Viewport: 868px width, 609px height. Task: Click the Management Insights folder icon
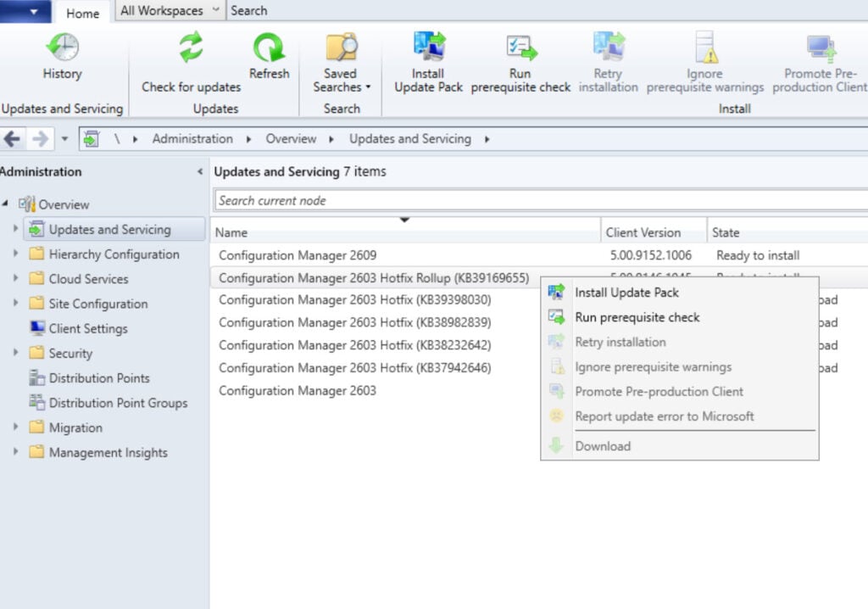coord(36,451)
